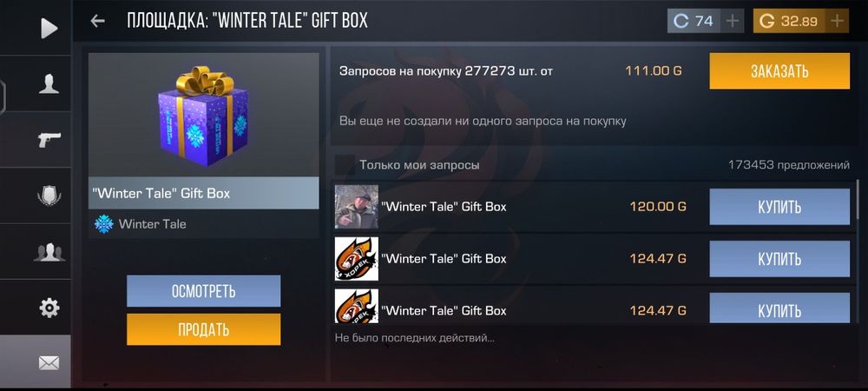868x391 pixels.
Task: Open the friends group icon
Action: 49,252
